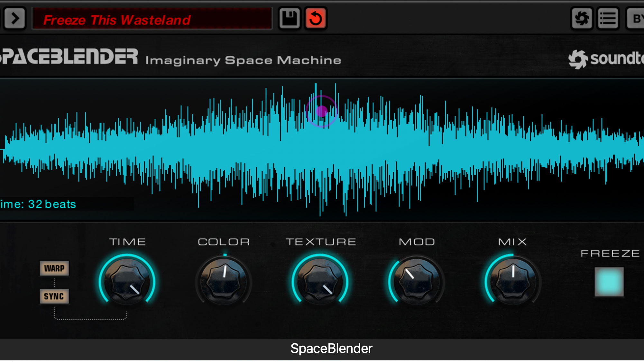Toggle the FREEZE button
The width and height of the screenshot is (644, 362).
click(x=609, y=282)
